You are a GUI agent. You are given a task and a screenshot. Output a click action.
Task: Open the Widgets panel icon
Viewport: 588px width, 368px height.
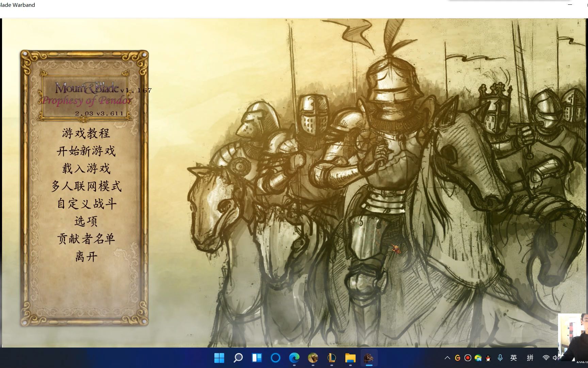tap(257, 358)
